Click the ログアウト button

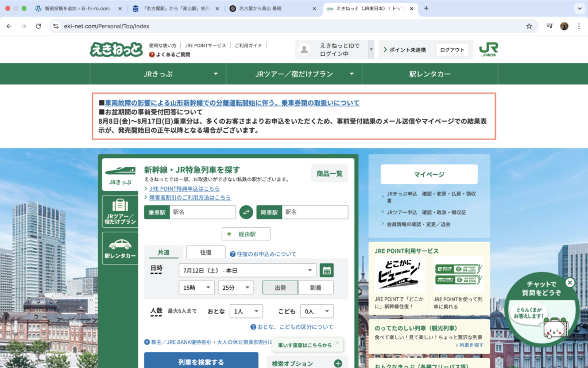pyautogui.click(x=452, y=49)
